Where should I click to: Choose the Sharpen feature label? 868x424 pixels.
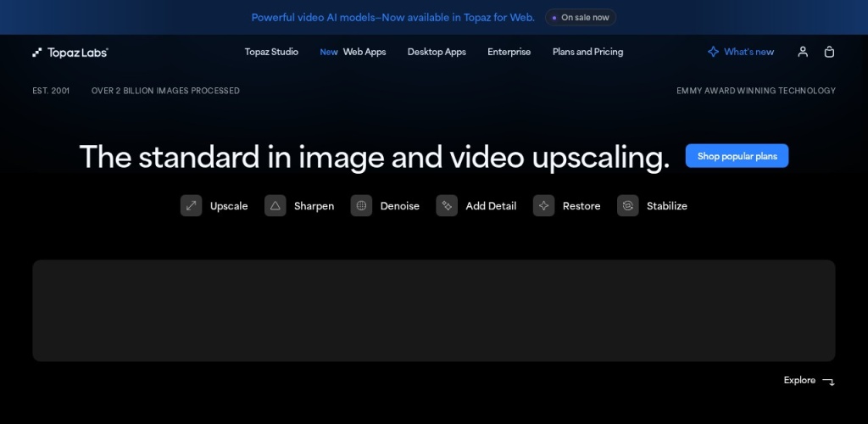click(x=314, y=206)
